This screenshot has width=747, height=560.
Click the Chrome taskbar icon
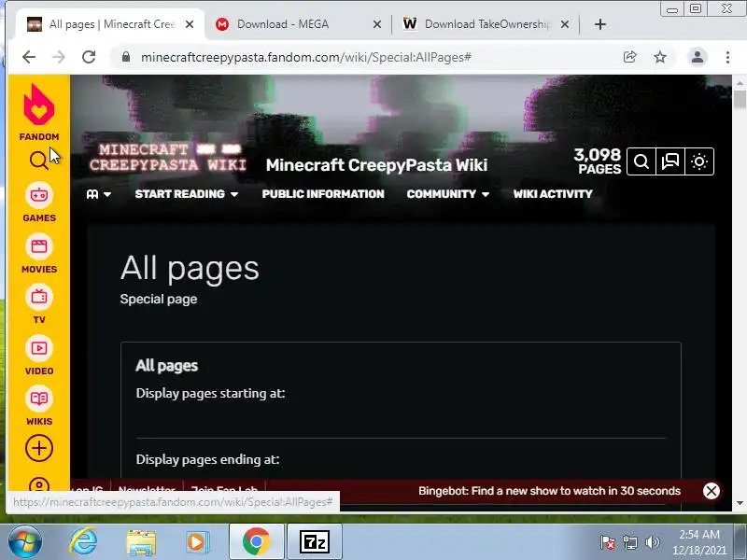256,541
